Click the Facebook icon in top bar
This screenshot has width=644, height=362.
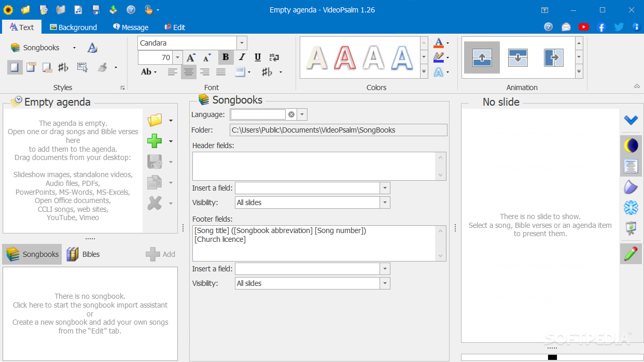point(601,27)
